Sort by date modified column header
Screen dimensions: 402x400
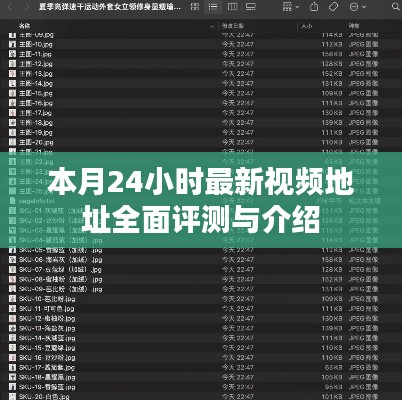(233, 26)
